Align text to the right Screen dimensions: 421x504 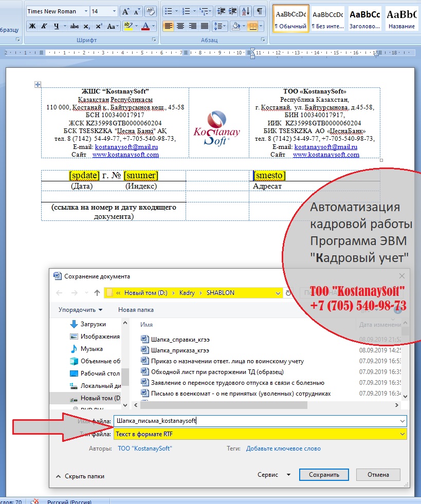192,26
